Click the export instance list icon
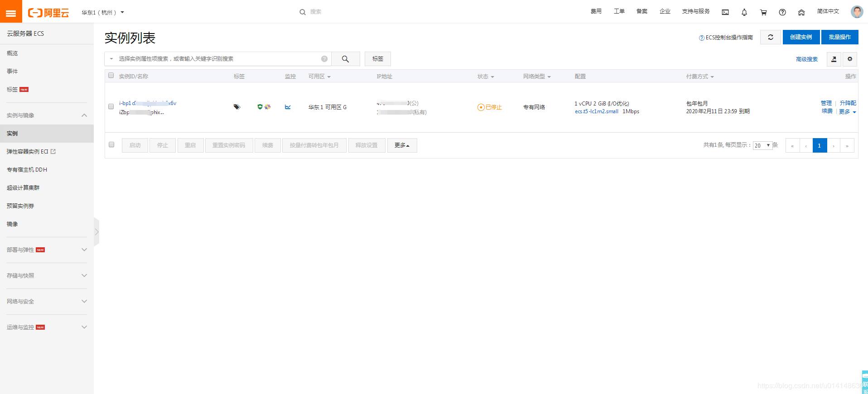The height and width of the screenshot is (394, 868). pyautogui.click(x=834, y=59)
